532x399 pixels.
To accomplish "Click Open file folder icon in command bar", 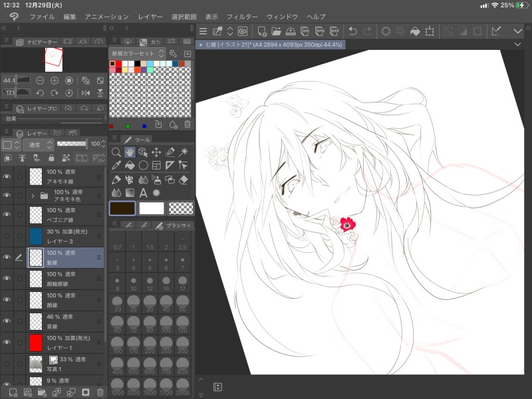I will 276,31.
